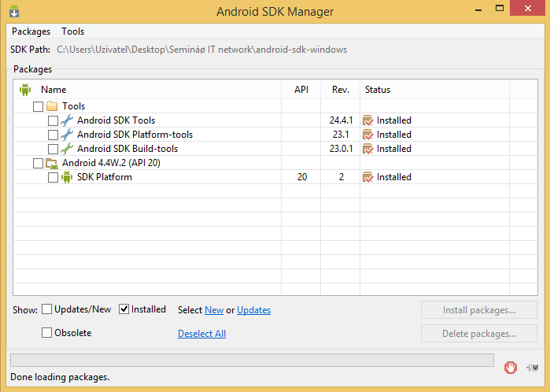Click the revision value 24.4.1
Viewport: 550px width, 392px height.
(341, 120)
